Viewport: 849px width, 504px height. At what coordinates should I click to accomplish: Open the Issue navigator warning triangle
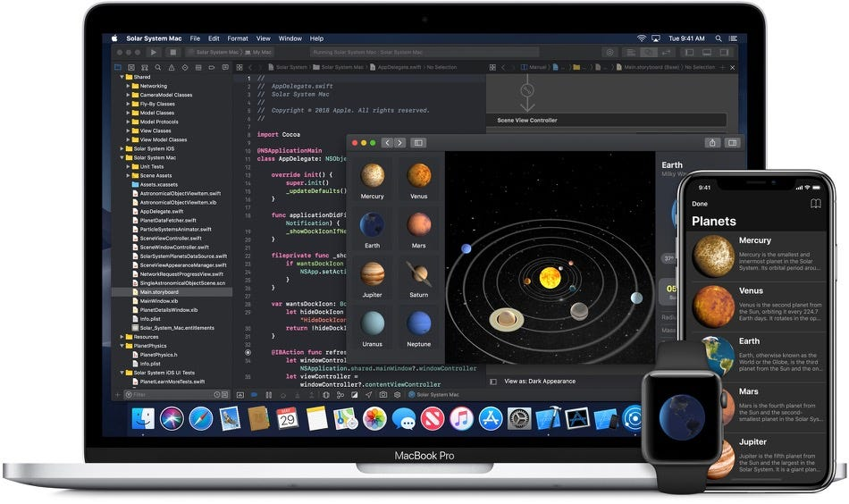(x=172, y=68)
